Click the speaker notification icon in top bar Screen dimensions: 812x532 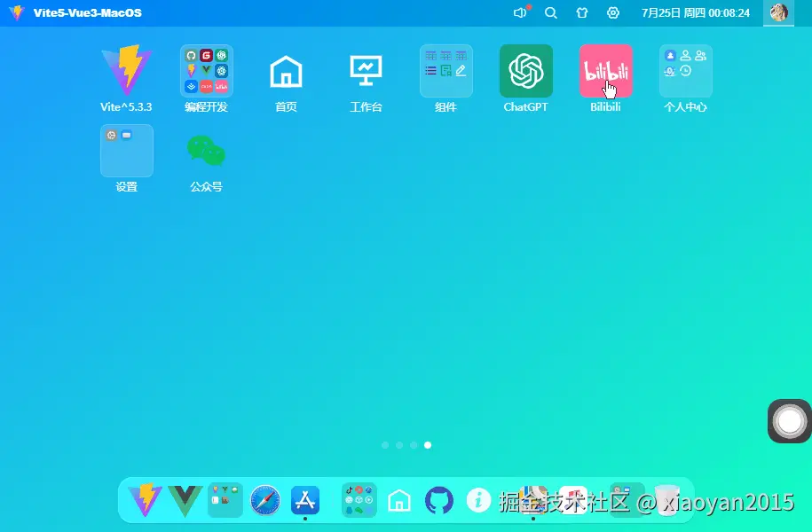(x=520, y=12)
